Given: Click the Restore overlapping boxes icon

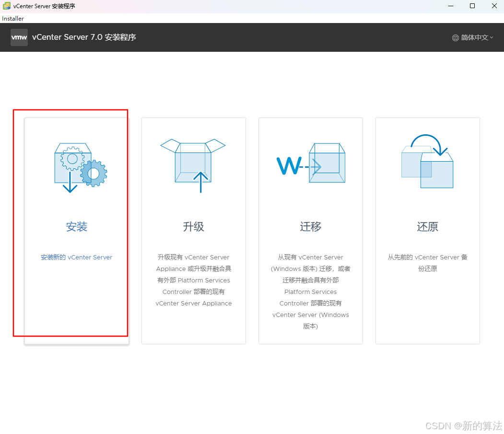Looking at the screenshot, I should click(427, 161).
